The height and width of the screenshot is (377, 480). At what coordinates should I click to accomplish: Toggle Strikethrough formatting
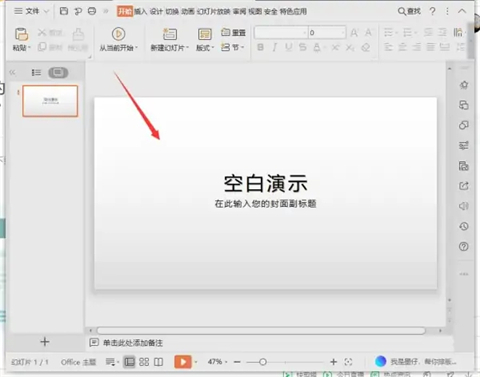pos(303,47)
